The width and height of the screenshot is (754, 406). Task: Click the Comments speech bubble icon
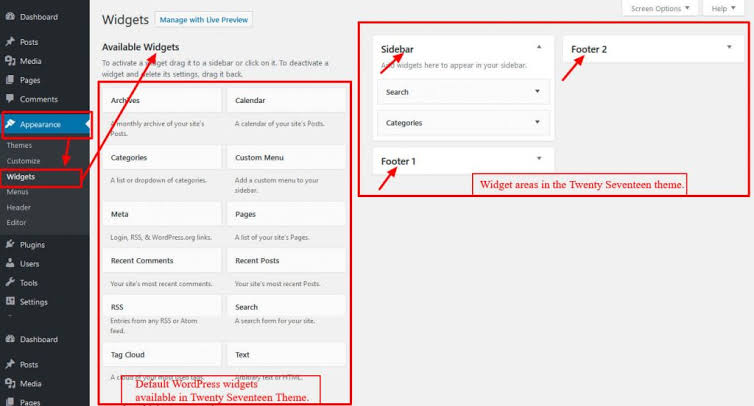click(x=10, y=99)
